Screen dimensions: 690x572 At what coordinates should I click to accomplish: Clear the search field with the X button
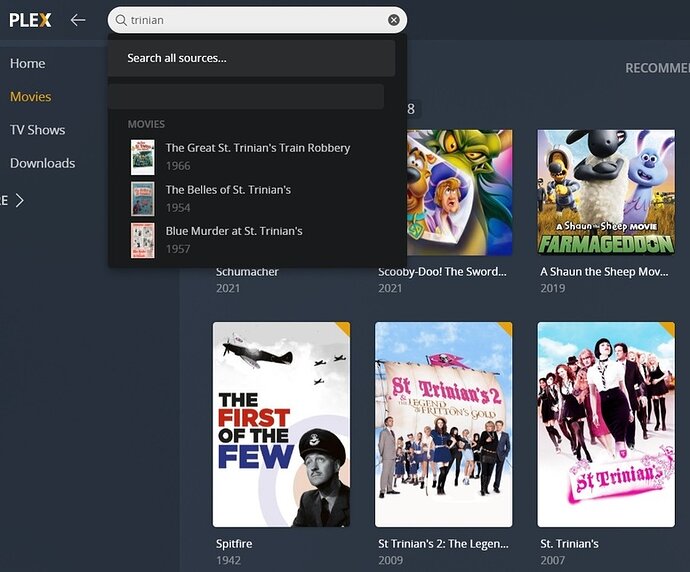pos(394,20)
